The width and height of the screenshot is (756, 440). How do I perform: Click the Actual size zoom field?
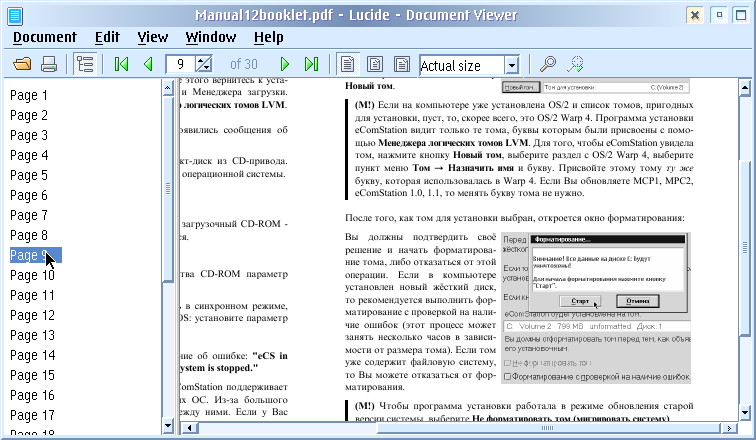tap(461, 65)
